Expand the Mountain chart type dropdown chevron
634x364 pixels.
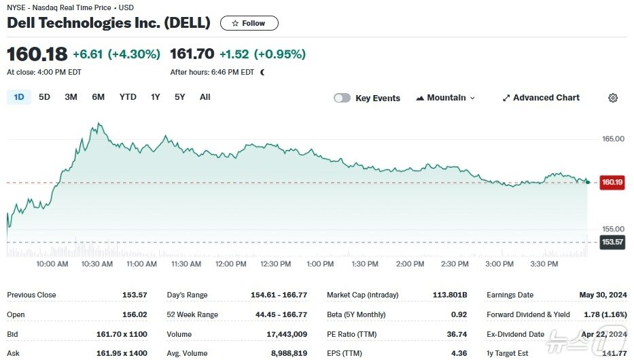tap(472, 98)
